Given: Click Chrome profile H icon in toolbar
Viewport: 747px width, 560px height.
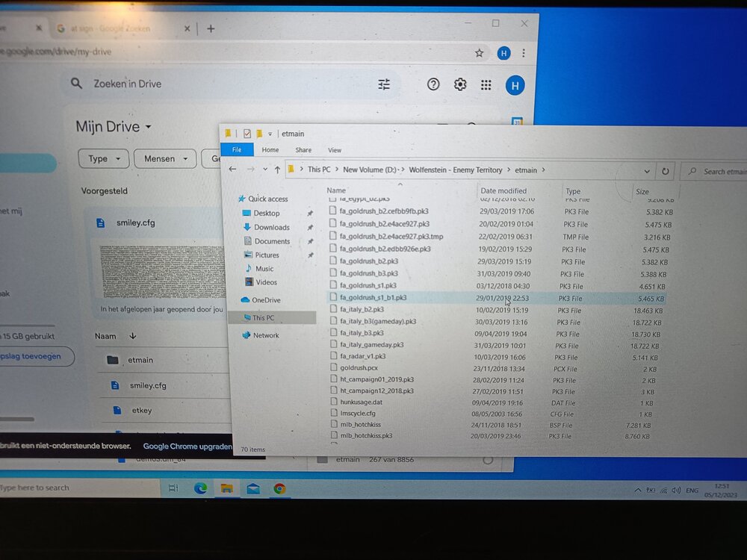Looking at the screenshot, I should pos(503,53).
